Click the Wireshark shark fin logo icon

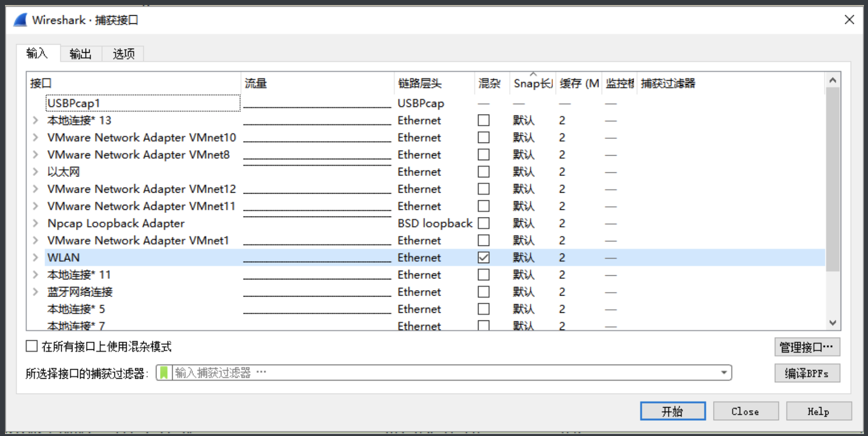pyautogui.click(x=20, y=20)
